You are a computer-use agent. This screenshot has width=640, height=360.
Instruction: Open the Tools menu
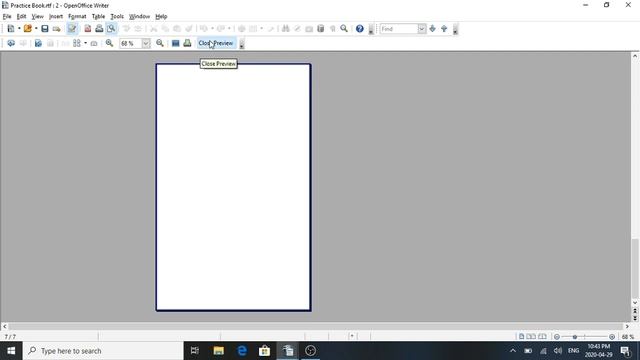[x=117, y=16]
